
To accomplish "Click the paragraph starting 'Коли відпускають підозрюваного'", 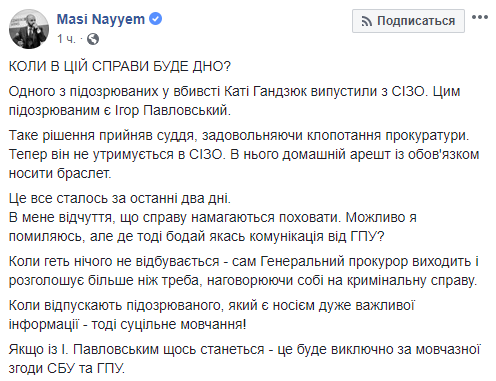I will pos(212,315).
